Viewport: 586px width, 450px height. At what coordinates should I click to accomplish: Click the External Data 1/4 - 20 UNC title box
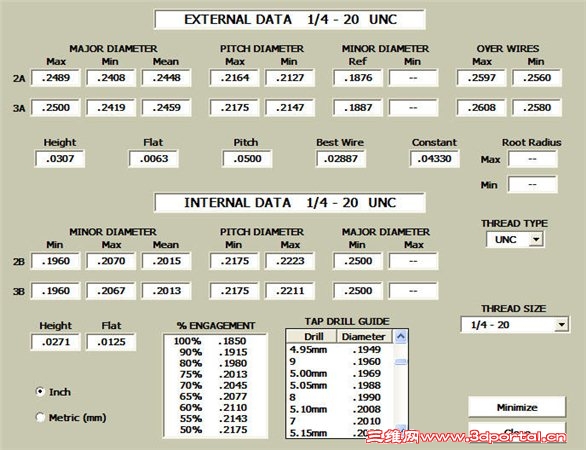[290, 19]
